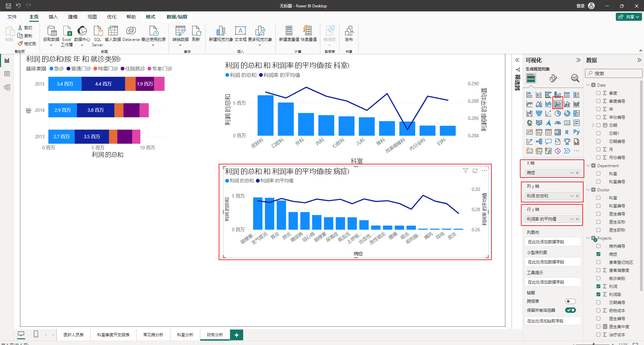This screenshot has height=345, width=644.
Task: Pick the globe map visual
Action: (x=529, y=123)
